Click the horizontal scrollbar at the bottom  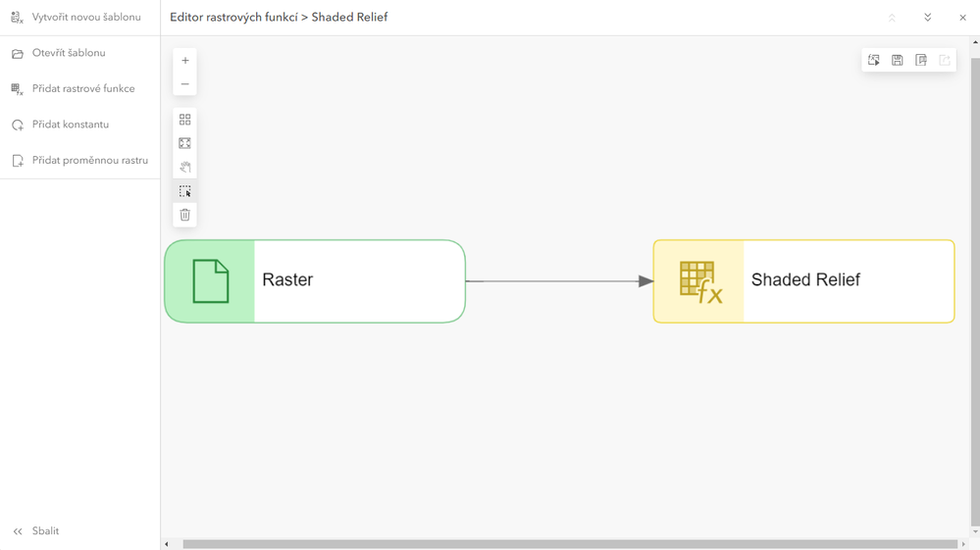(569, 544)
